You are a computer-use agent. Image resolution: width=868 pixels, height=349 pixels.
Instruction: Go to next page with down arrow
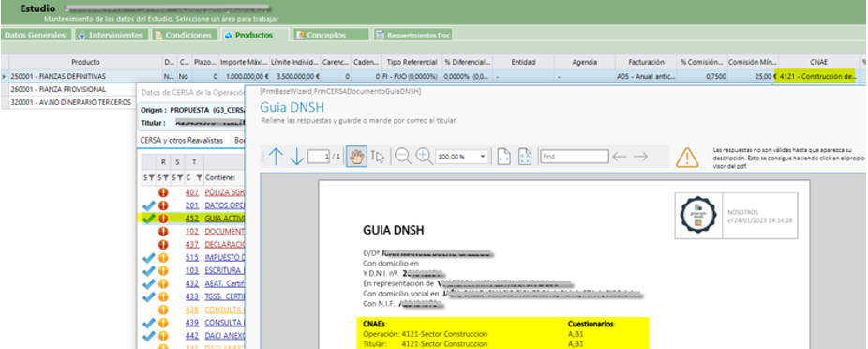point(297,157)
